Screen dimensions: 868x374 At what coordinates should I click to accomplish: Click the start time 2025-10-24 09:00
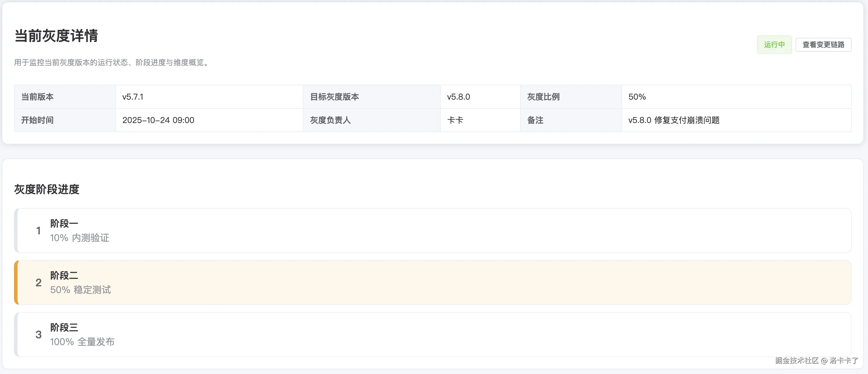[158, 120]
